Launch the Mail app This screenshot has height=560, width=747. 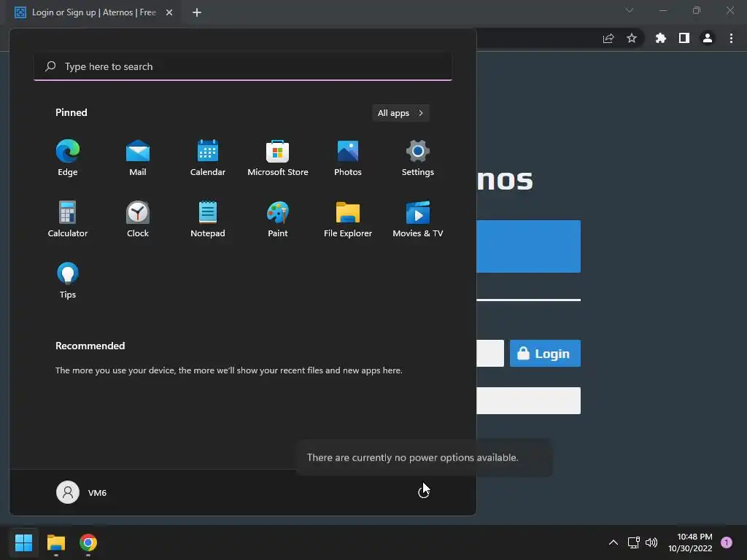coord(138,158)
